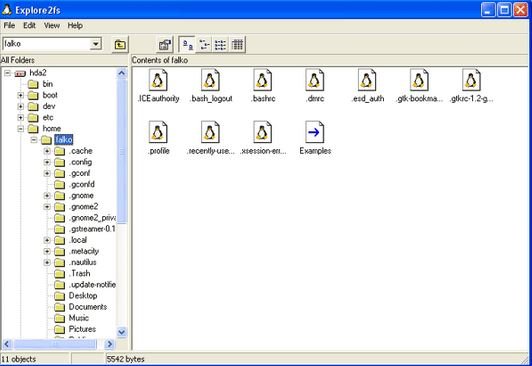Expand the .config folder node
Image resolution: width=532 pixels, height=366 pixels.
pyautogui.click(x=47, y=162)
